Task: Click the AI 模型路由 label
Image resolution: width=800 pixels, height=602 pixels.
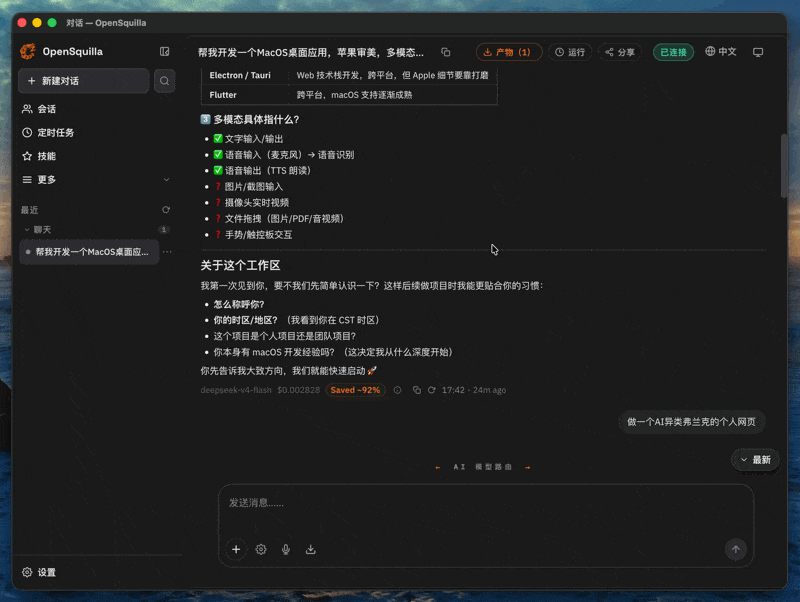Action: pos(483,467)
